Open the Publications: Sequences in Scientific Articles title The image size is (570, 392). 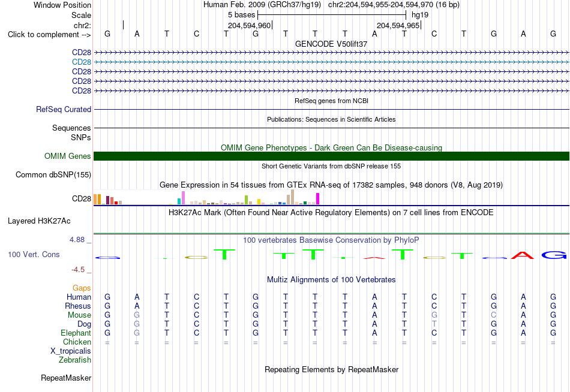click(x=331, y=119)
